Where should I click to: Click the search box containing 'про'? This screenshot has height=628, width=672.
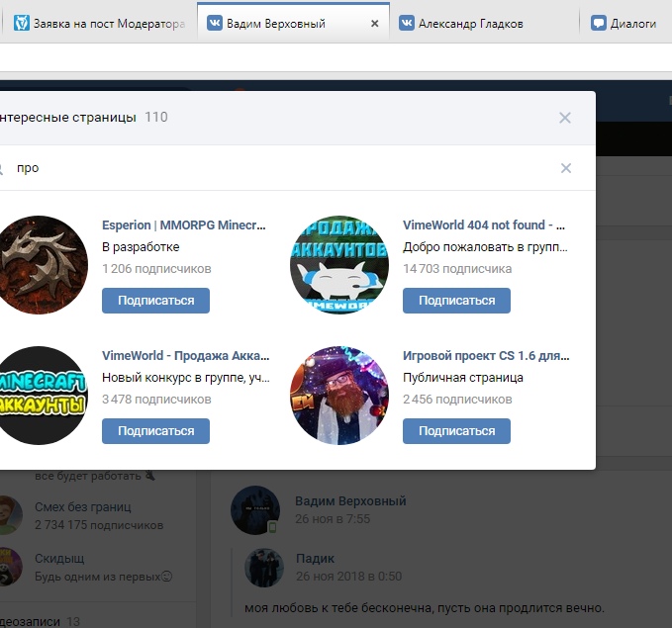click(x=277, y=168)
